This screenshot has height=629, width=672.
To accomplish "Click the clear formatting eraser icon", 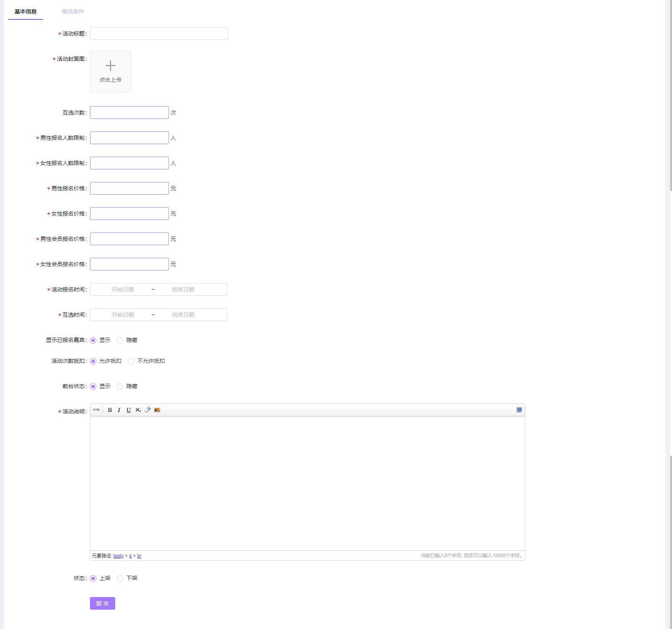I will pos(148,410).
